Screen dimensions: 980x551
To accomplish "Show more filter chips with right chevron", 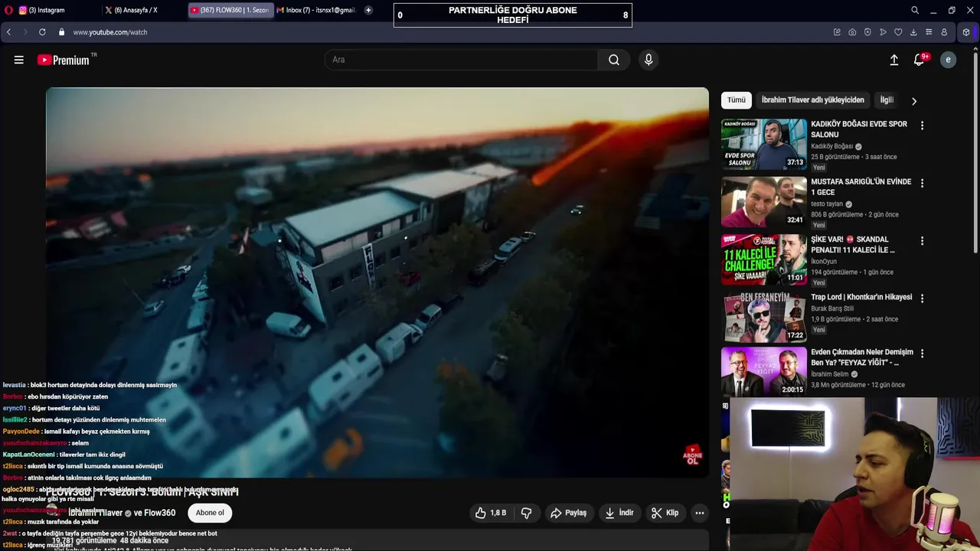I will click(x=913, y=101).
